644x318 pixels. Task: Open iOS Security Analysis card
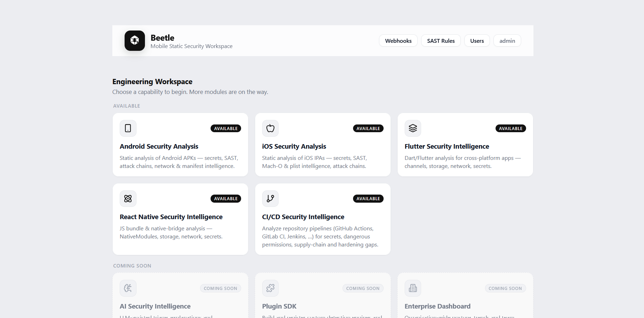pos(323,145)
